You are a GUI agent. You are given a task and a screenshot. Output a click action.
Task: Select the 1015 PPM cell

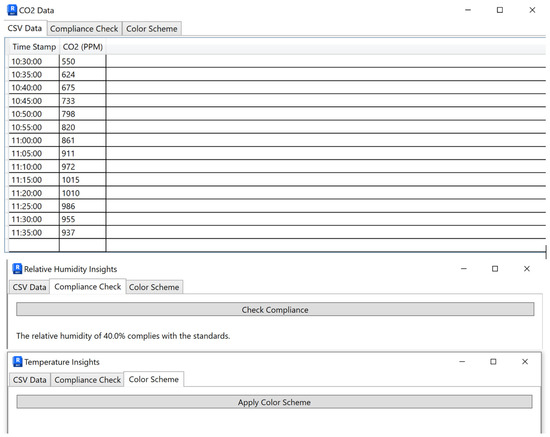click(83, 180)
